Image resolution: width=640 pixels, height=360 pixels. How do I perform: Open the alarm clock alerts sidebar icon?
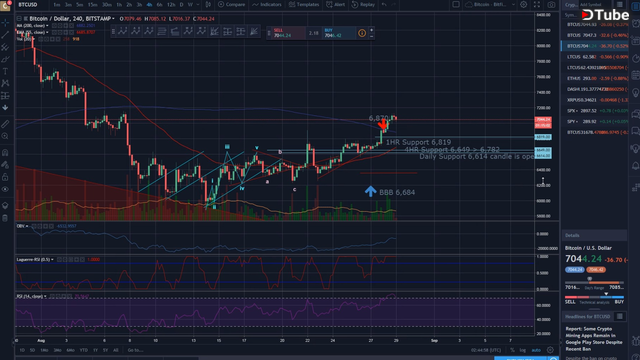click(x=636, y=24)
